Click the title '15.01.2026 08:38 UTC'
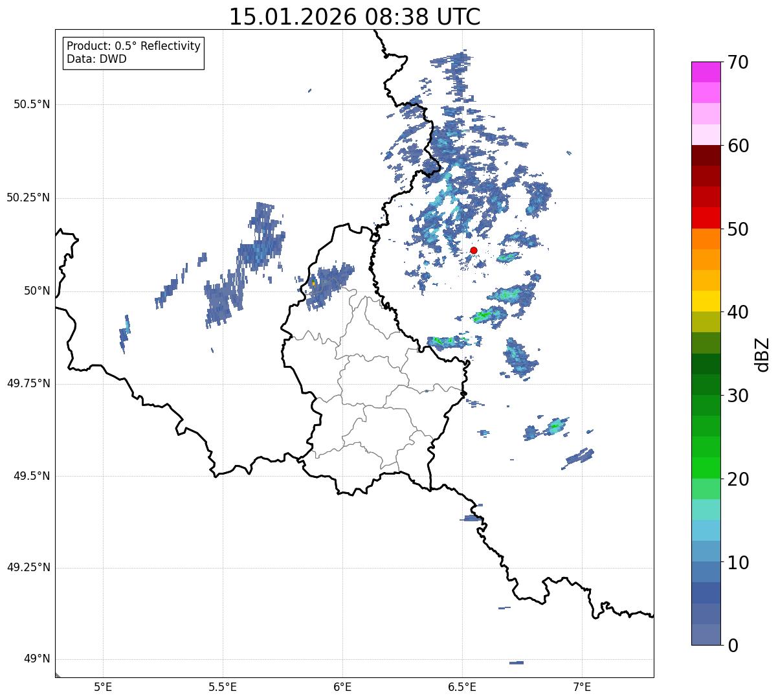This screenshot has height=700, width=778. (355, 17)
